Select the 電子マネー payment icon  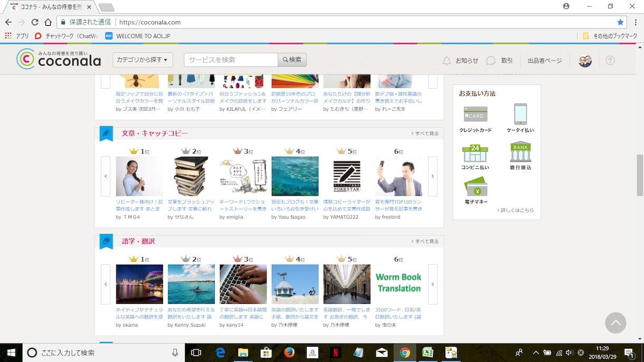[476, 187]
